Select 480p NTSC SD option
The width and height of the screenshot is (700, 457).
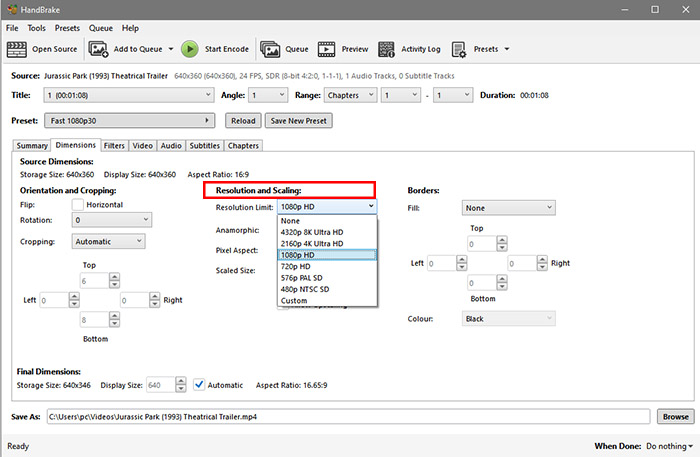(327, 289)
